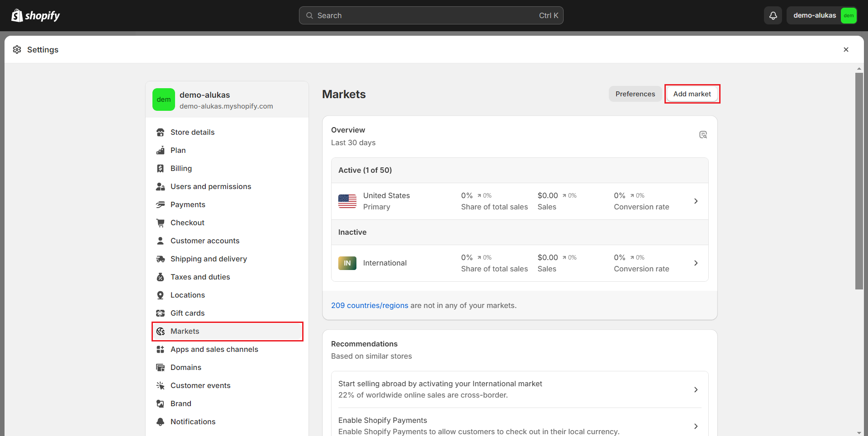
Task: Click the Billing receipt icon
Action: click(160, 169)
